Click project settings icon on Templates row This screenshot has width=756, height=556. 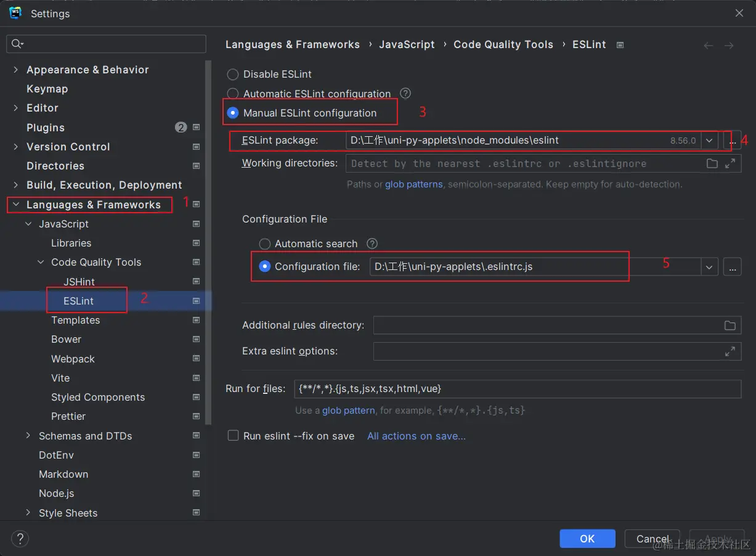pos(197,320)
